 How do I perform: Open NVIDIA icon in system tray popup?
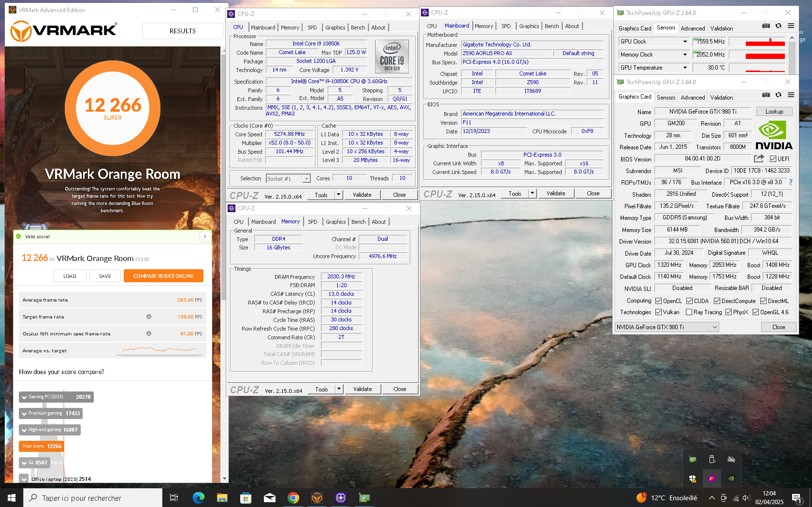point(731,478)
